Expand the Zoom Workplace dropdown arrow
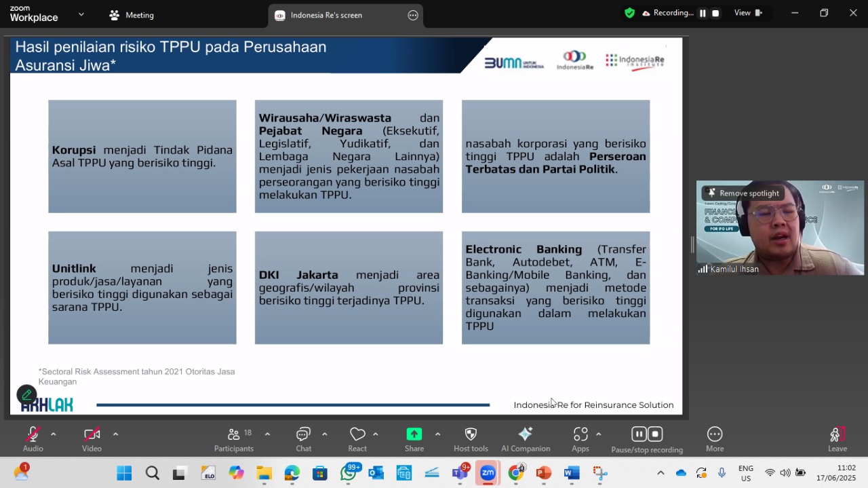The width and height of the screenshot is (868, 488). tap(81, 14)
